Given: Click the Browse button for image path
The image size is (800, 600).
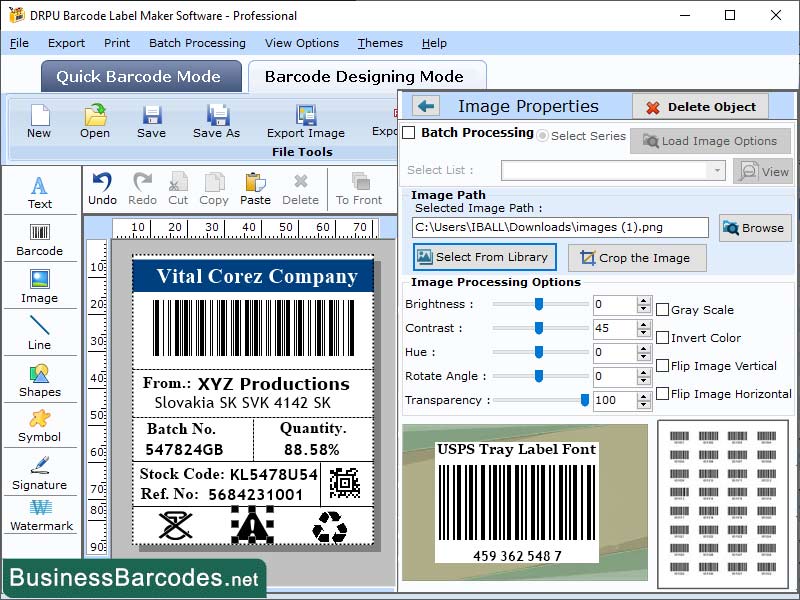Looking at the screenshot, I should (755, 228).
